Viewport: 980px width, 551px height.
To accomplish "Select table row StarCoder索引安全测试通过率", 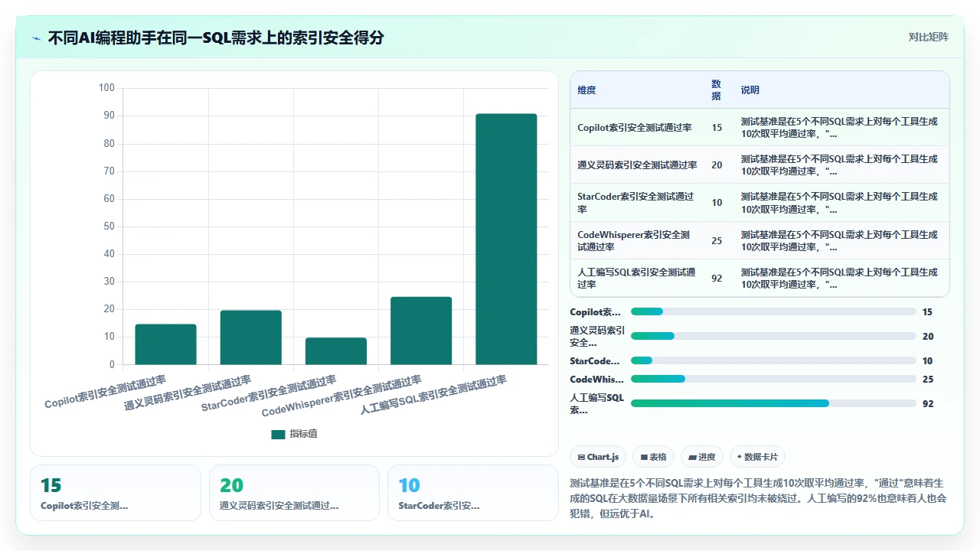I will coord(759,203).
